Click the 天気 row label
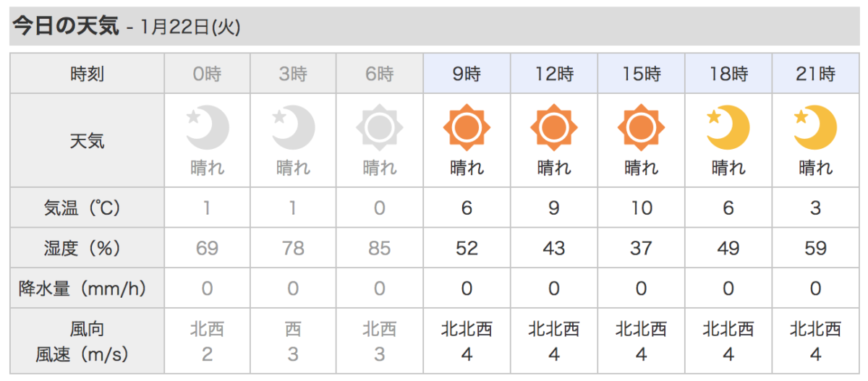This screenshot has height=381, width=868. pyautogui.click(x=88, y=141)
